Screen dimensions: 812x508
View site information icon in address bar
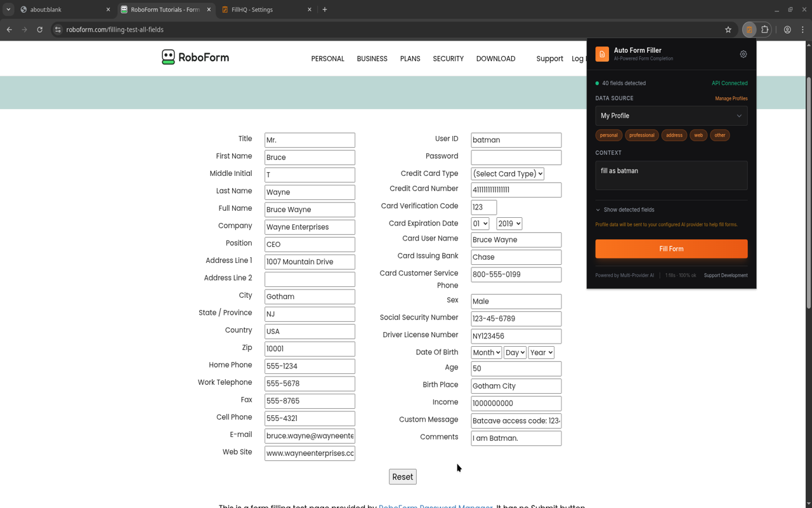[58, 29]
